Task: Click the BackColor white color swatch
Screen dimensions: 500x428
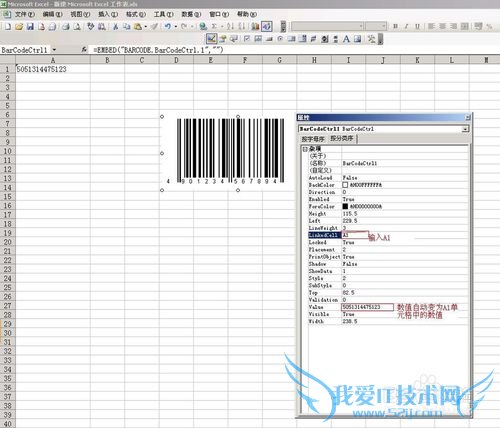Action: [x=345, y=185]
